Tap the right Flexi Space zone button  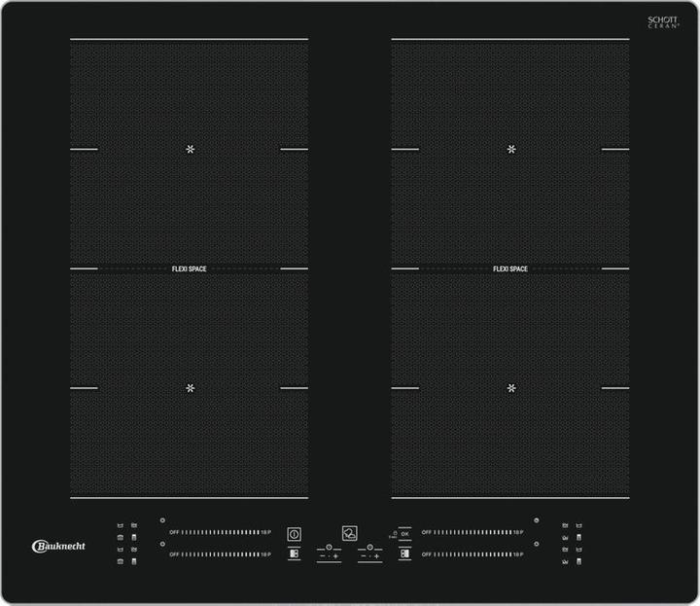pyautogui.click(x=404, y=553)
